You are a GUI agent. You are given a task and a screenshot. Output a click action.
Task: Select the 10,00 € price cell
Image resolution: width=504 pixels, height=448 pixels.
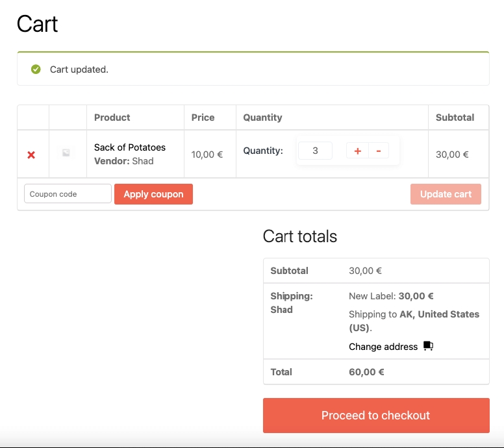click(207, 155)
